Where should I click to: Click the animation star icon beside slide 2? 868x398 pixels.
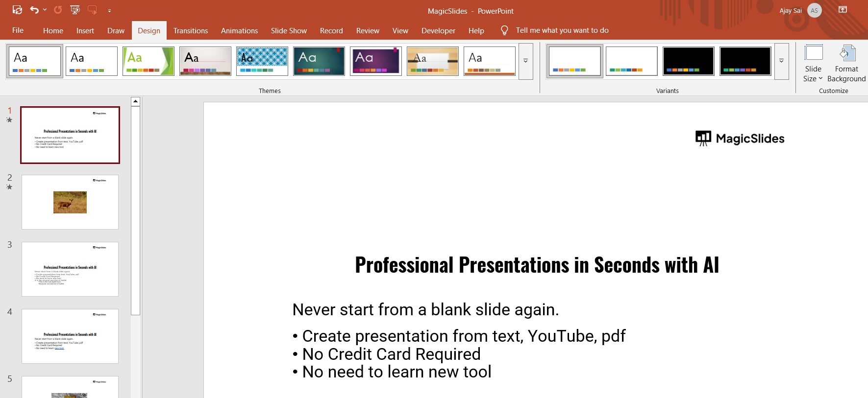(9, 187)
